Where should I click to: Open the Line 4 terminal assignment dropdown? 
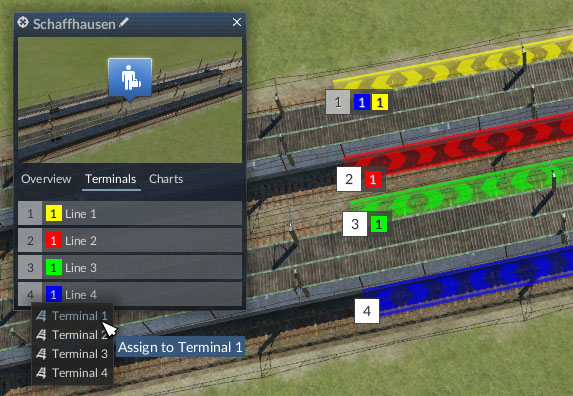(x=30, y=294)
